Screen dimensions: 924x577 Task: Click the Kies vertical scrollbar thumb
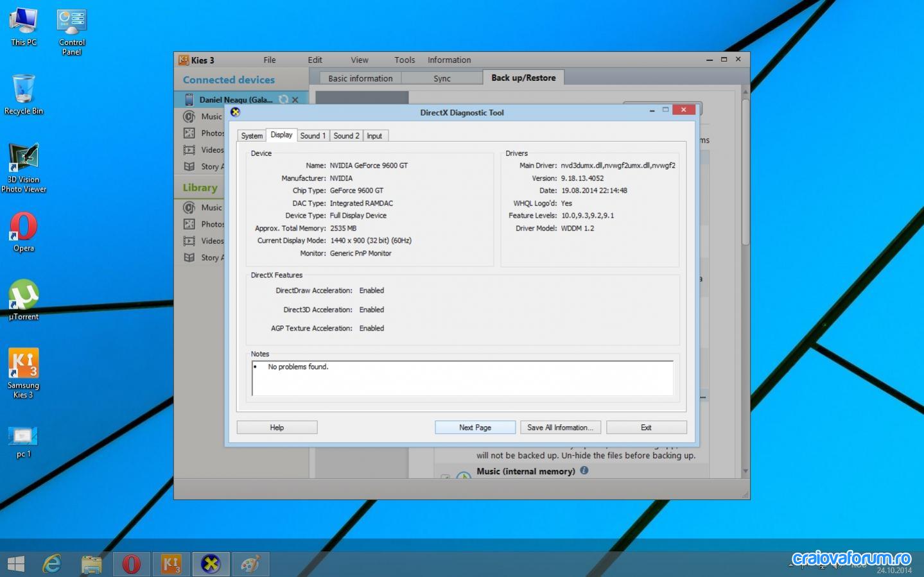(745, 171)
